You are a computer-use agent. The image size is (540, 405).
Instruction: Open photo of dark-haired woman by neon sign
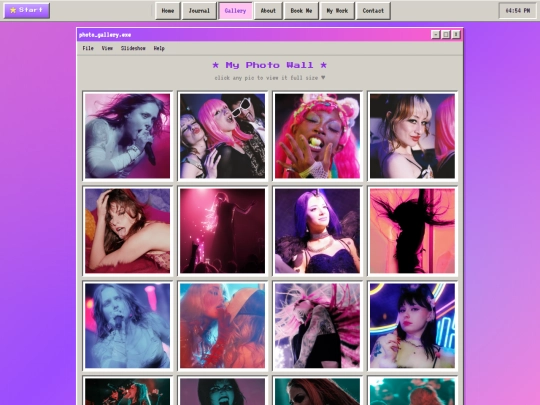[x=412, y=326]
